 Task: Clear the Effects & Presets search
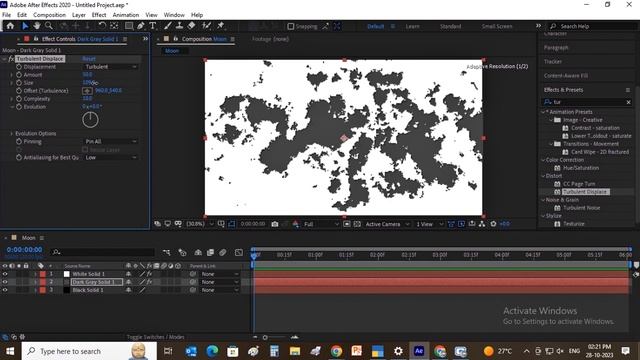[629, 102]
